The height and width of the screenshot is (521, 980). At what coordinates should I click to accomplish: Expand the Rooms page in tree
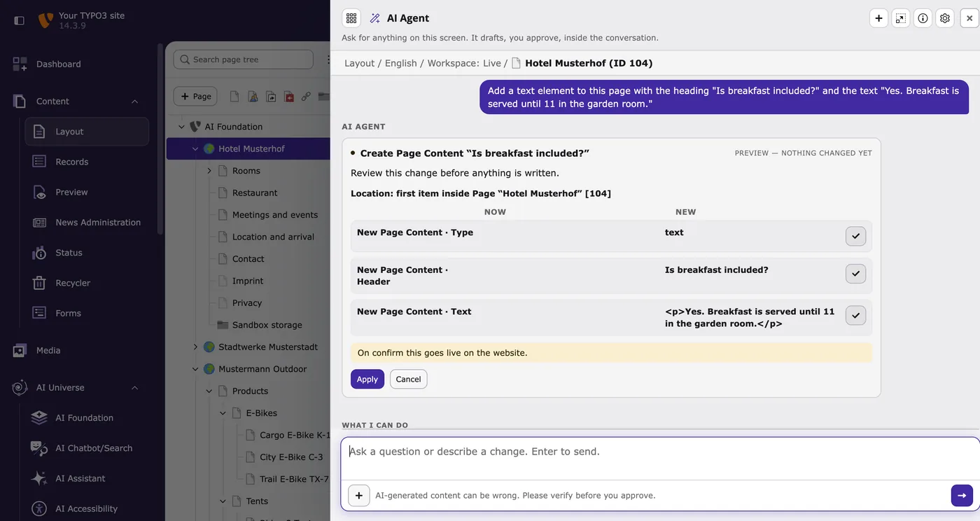(209, 171)
